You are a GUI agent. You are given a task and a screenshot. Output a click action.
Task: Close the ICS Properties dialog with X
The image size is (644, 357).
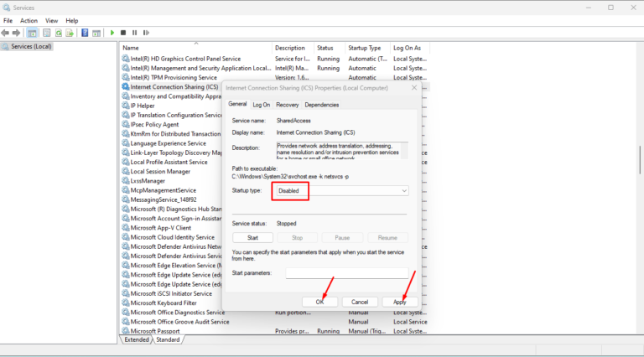point(414,88)
